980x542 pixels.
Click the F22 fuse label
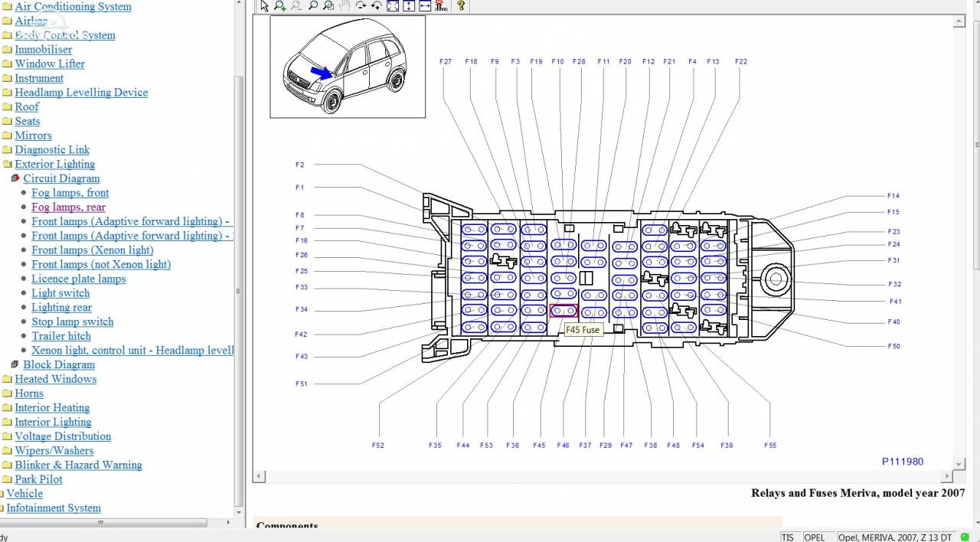[x=740, y=61]
